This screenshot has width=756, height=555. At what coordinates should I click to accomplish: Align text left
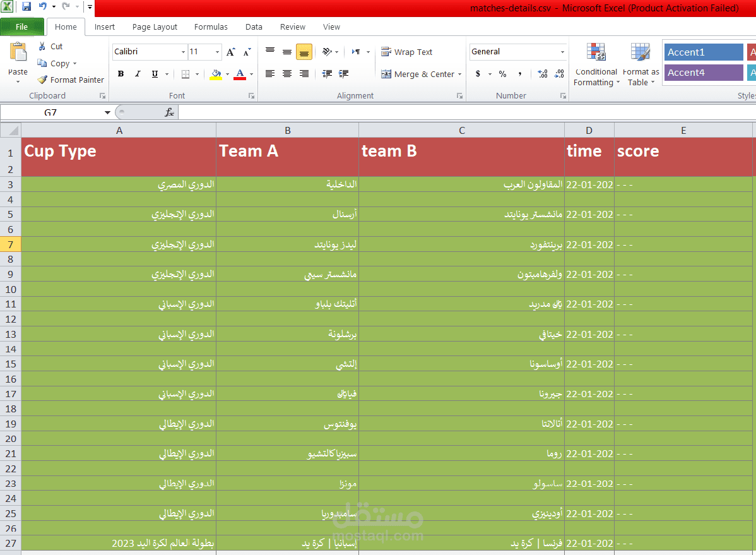pos(270,74)
